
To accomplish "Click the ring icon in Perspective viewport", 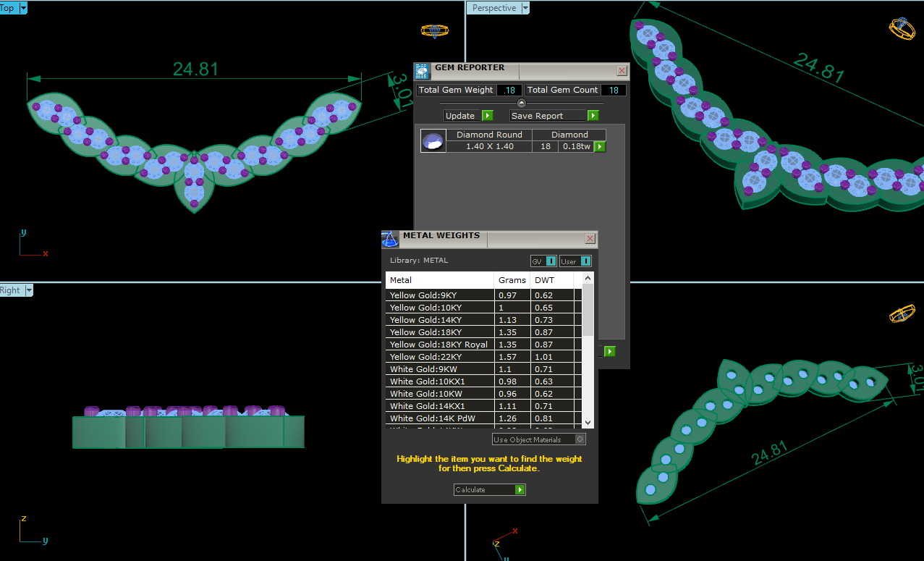I will point(902,28).
